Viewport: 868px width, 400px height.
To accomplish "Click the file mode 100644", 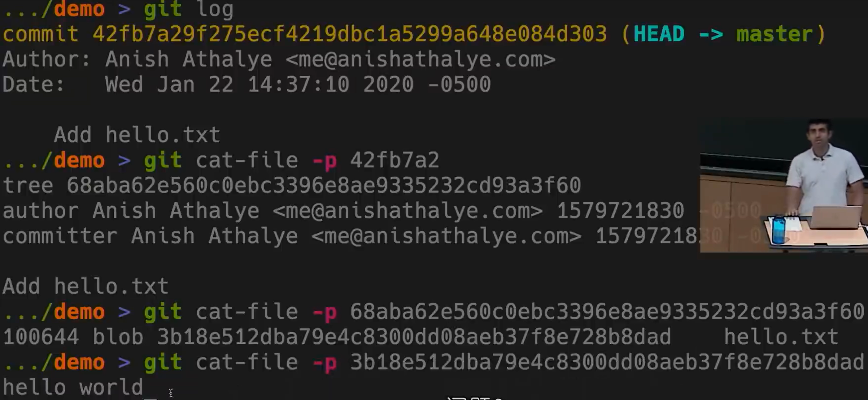I will pyautogui.click(x=41, y=337).
